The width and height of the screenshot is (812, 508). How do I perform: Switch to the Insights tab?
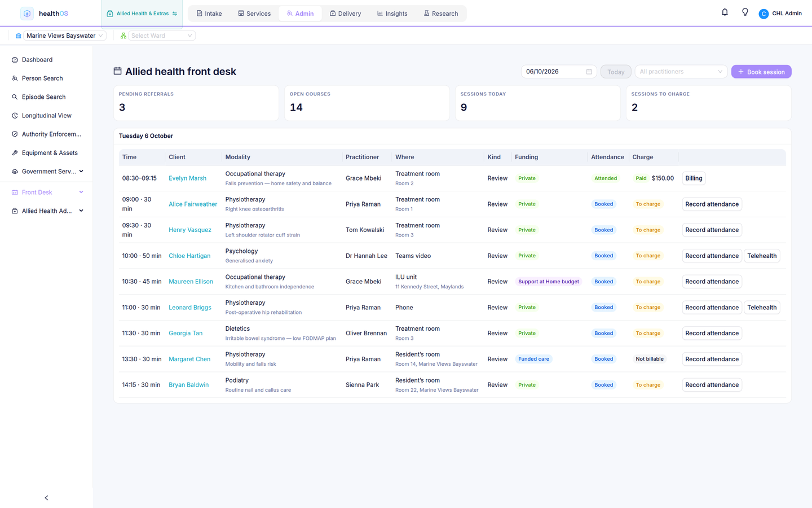tap(392, 14)
